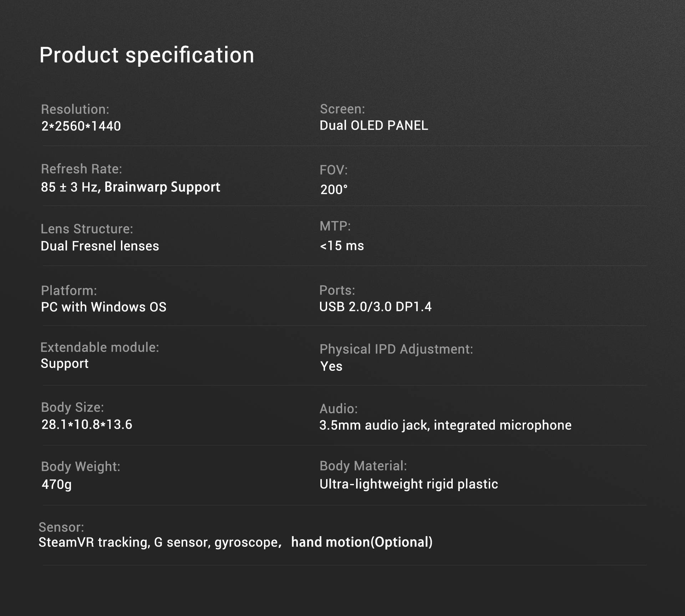Click the USB 2.0/3.0 DP1.4 ports value
685x616 pixels.
(375, 307)
